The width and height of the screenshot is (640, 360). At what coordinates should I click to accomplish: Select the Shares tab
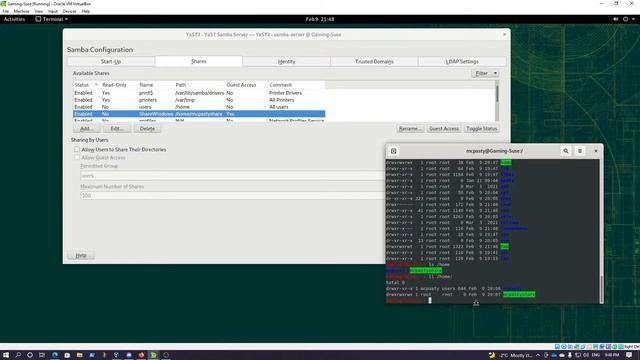(199, 61)
